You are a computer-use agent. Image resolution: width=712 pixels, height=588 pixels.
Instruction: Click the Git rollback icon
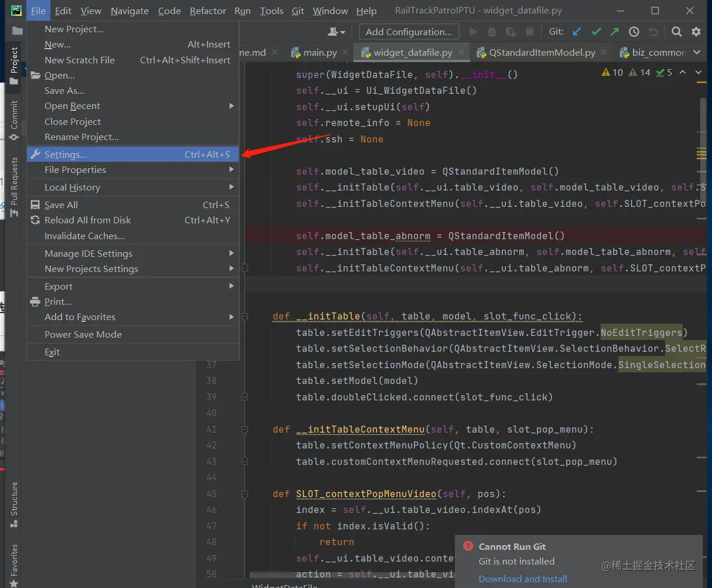click(653, 32)
